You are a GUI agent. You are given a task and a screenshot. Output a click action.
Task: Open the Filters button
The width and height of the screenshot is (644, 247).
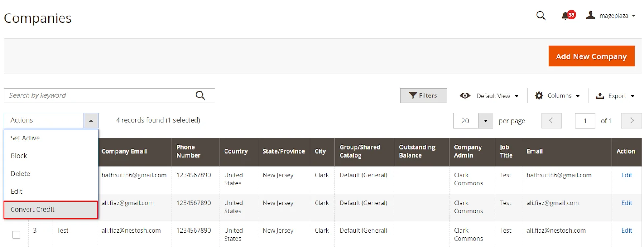423,95
